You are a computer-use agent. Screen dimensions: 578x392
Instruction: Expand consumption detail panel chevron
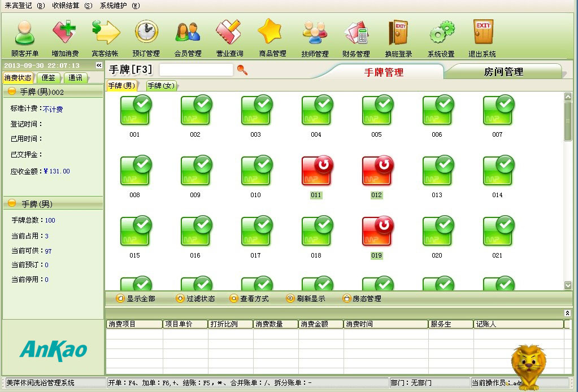coord(567,313)
